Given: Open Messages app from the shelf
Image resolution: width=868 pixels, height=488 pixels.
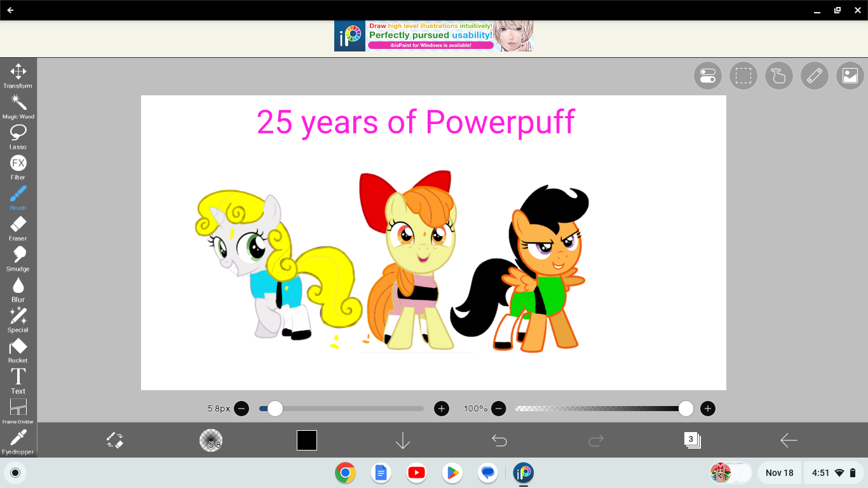Looking at the screenshot, I should coord(488,473).
